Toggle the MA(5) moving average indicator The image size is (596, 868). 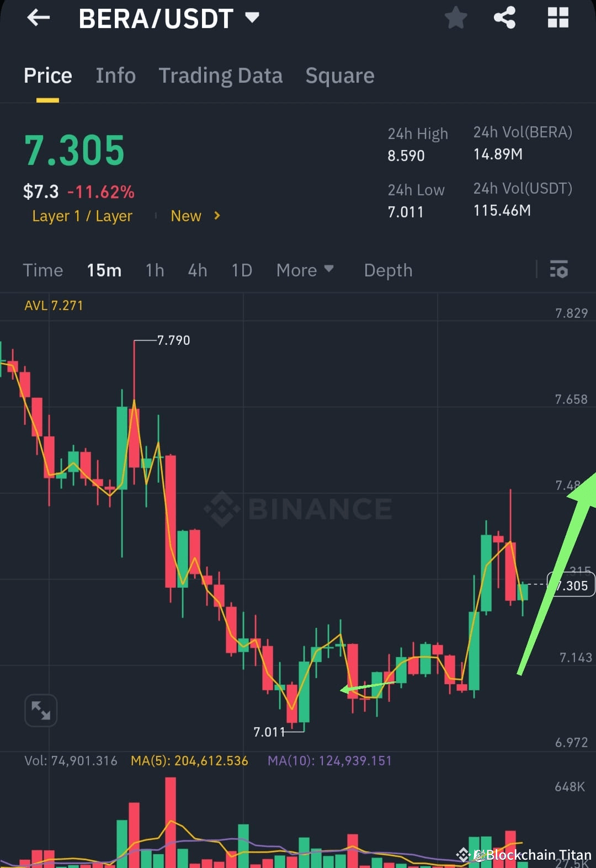click(x=189, y=760)
